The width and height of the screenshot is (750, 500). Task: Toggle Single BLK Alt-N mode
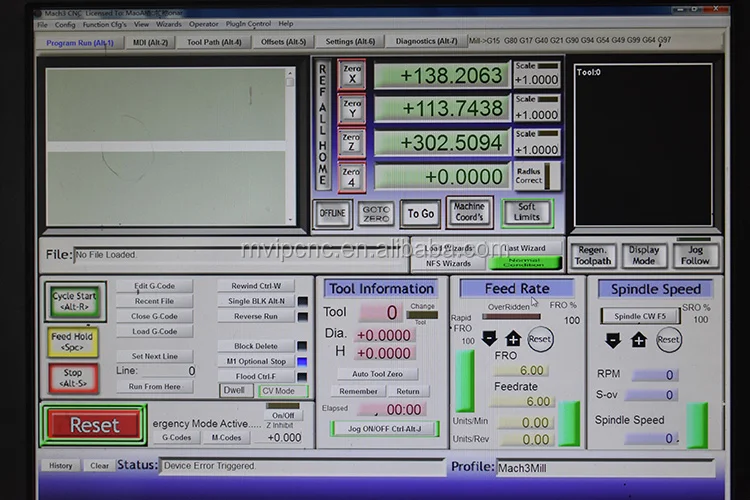(256, 301)
